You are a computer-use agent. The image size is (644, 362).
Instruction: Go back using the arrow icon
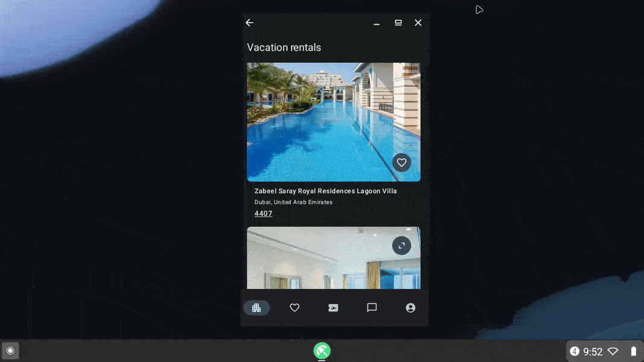click(x=250, y=22)
